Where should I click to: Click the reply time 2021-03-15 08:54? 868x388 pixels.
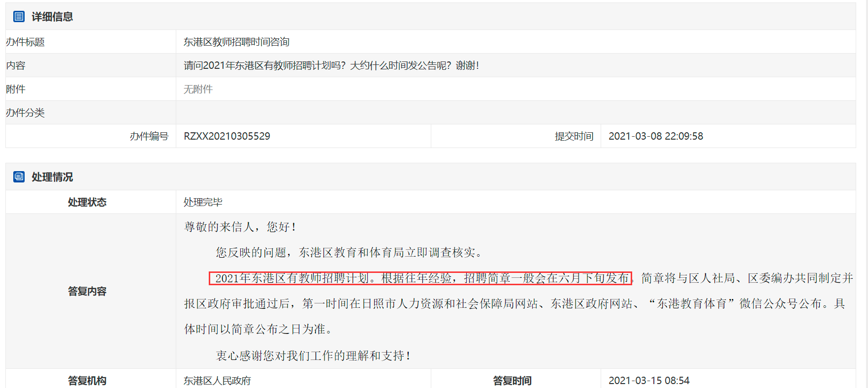tap(649, 381)
